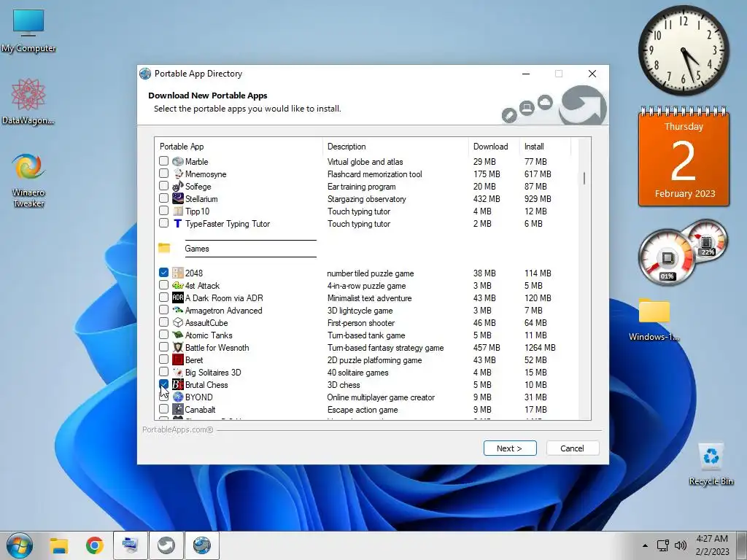Click the 2048 game icon
Image resolution: width=747 pixels, height=560 pixels.
(x=178, y=273)
